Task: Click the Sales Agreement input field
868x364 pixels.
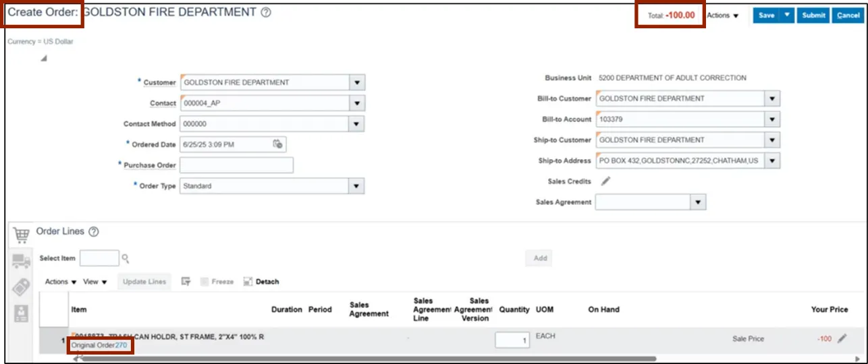Action: (x=643, y=202)
